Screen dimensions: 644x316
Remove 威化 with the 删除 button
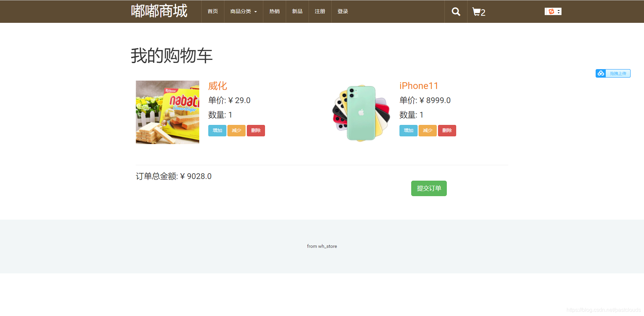coord(256,131)
